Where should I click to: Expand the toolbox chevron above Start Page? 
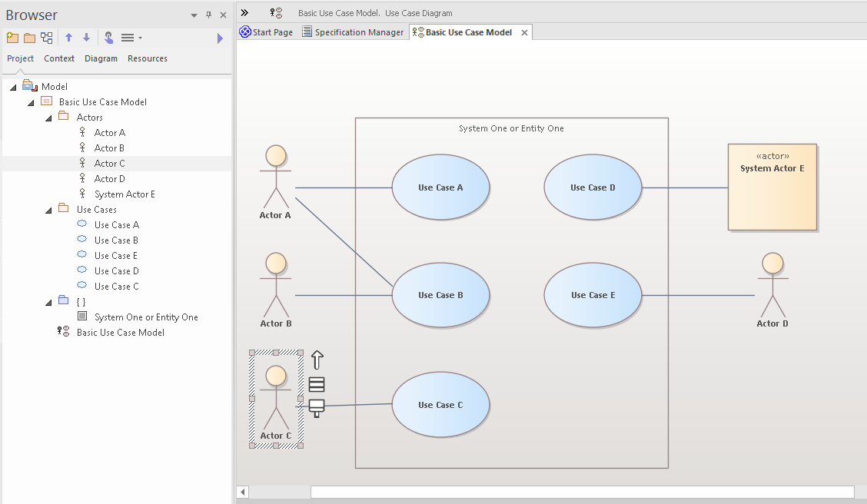[x=244, y=13]
